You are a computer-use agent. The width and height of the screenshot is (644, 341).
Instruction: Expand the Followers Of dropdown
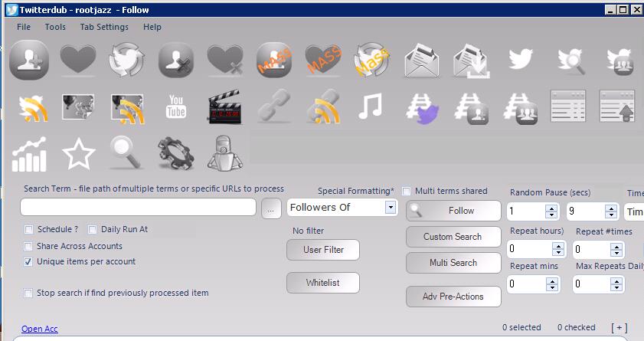[x=391, y=208]
